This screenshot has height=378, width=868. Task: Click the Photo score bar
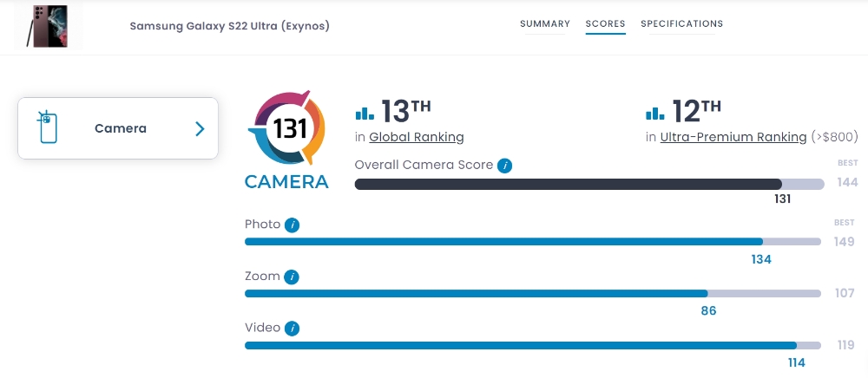tap(532, 242)
